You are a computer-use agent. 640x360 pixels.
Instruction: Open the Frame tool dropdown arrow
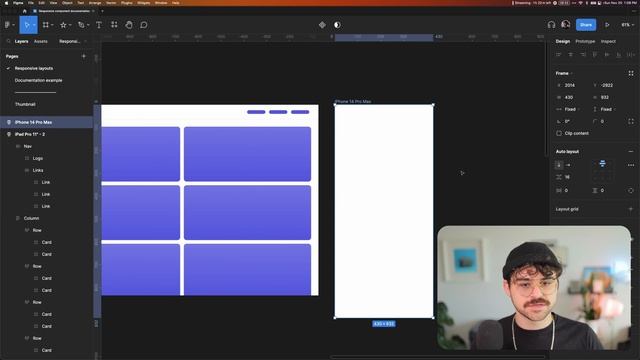[x=52, y=25]
